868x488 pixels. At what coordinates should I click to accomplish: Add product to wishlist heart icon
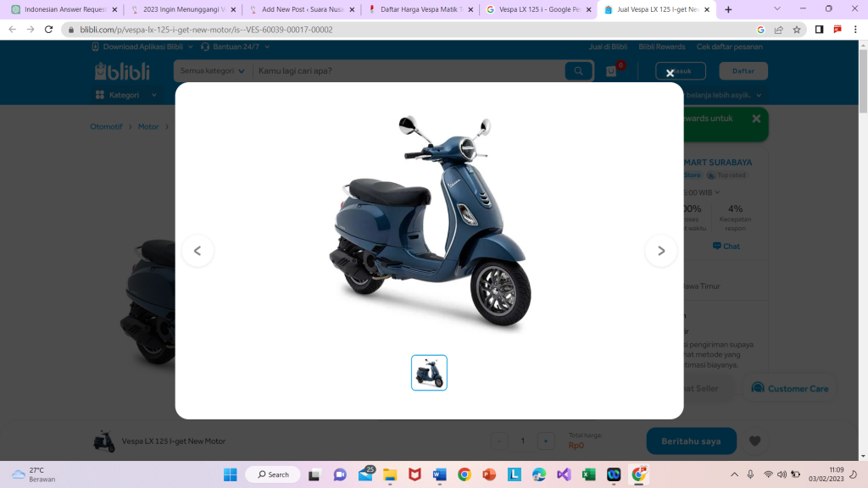tap(754, 441)
